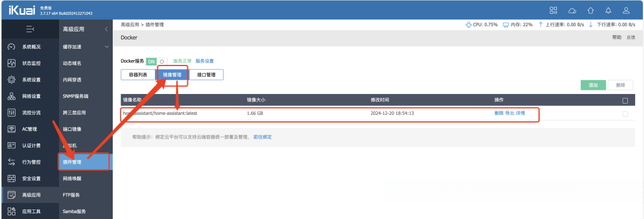Open 认证计费 ID card icon in sidebar
Screen dimensions: 644x219
coord(11,145)
